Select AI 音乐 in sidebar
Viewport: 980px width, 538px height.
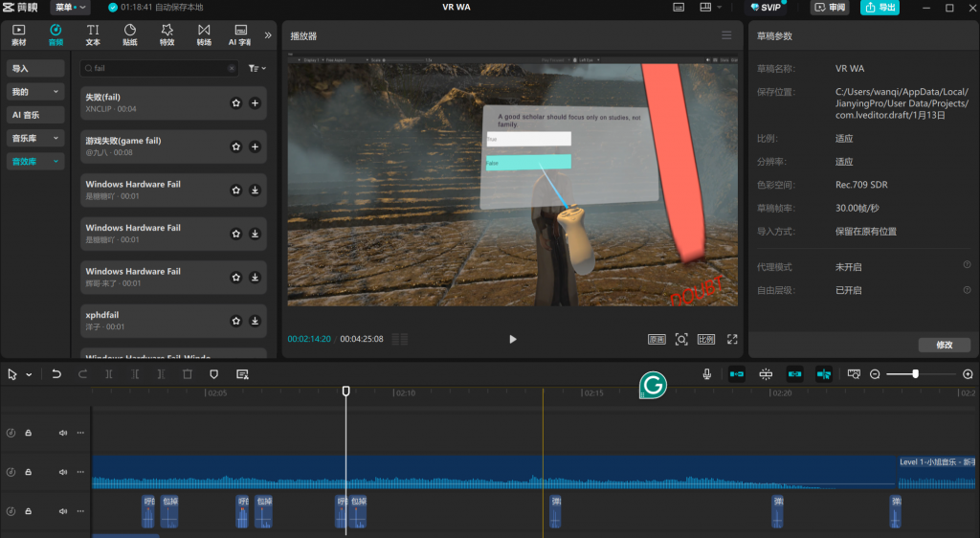click(x=35, y=114)
